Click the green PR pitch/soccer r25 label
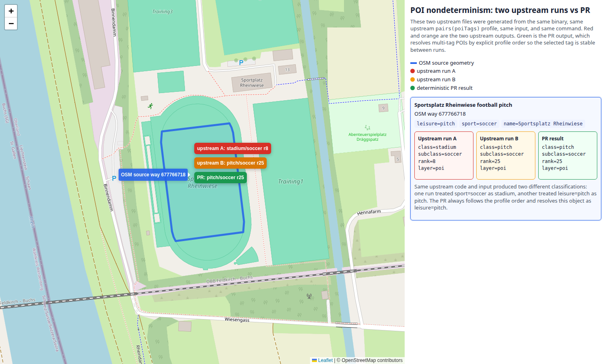Image resolution: width=607 pixels, height=364 pixels. (220, 178)
